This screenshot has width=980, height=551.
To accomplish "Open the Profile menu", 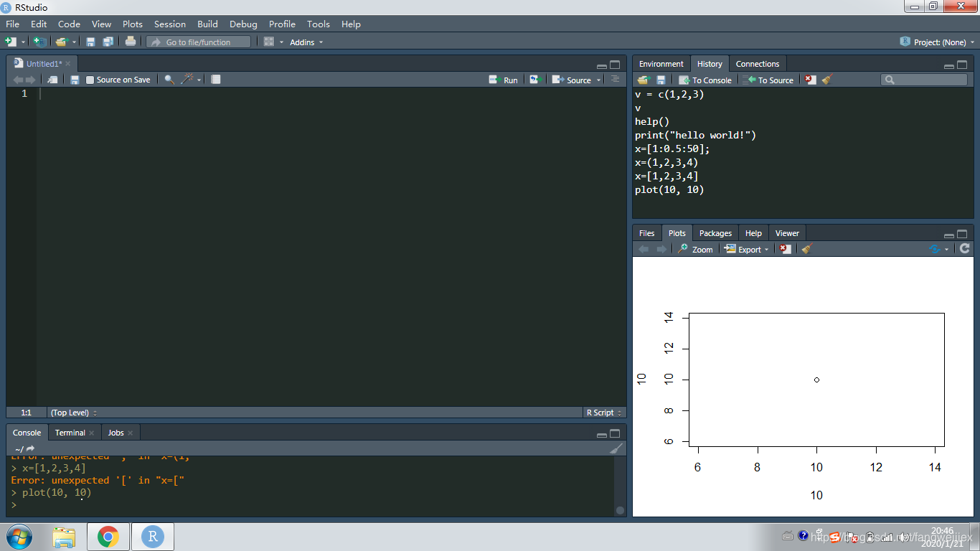I will coord(282,24).
